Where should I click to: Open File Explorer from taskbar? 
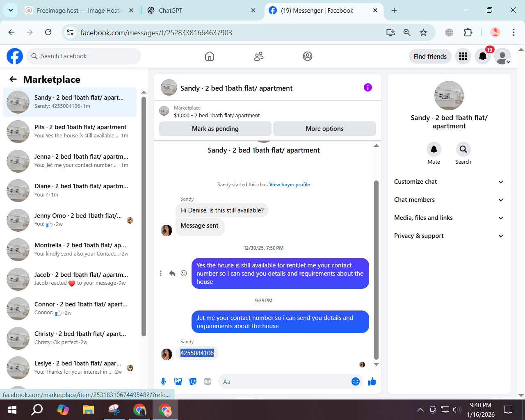coord(88,410)
